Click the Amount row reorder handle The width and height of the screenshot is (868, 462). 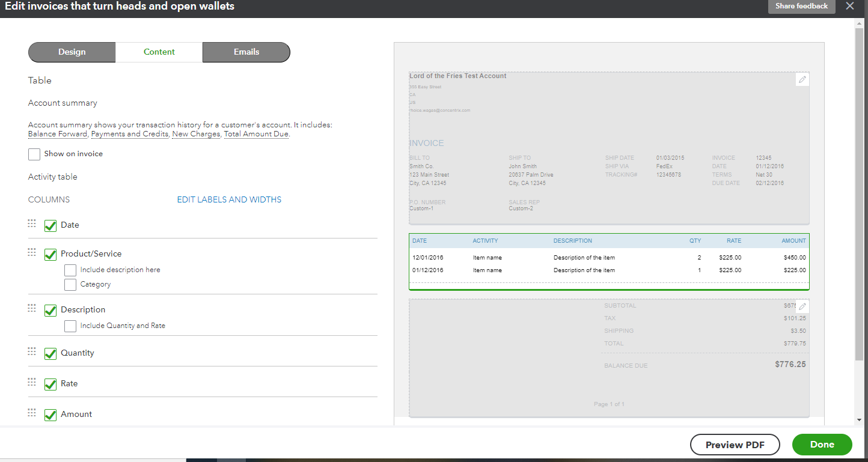pyautogui.click(x=32, y=413)
